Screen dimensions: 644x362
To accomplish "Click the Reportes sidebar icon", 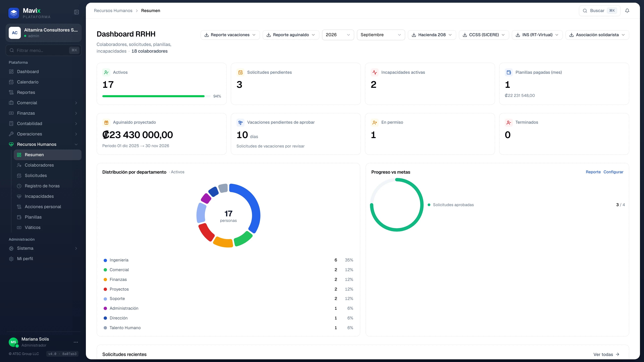I will point(11,93).
